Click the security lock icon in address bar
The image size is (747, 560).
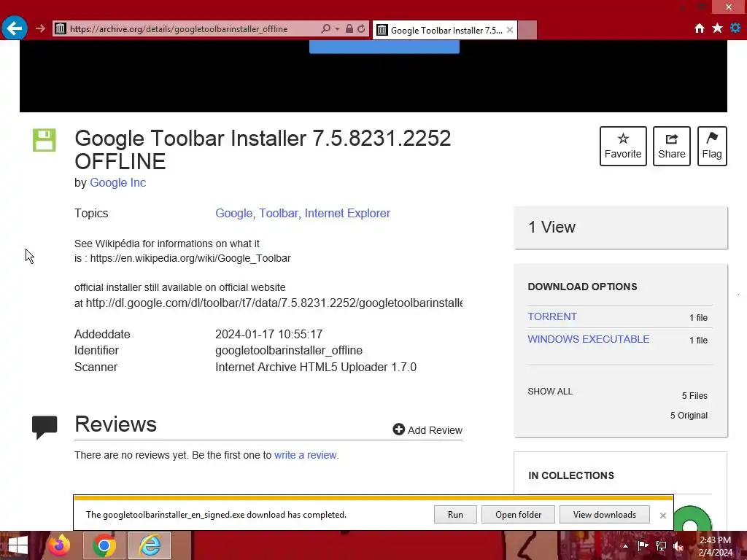tap(349, 28)
